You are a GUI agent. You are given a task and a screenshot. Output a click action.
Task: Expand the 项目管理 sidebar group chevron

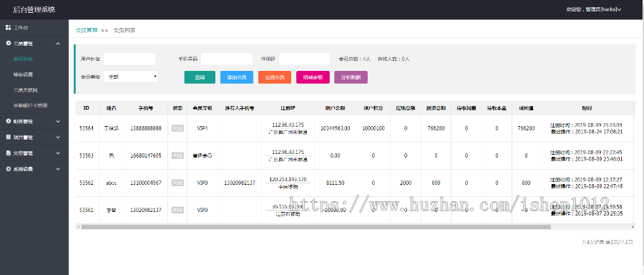pos(58,137)
